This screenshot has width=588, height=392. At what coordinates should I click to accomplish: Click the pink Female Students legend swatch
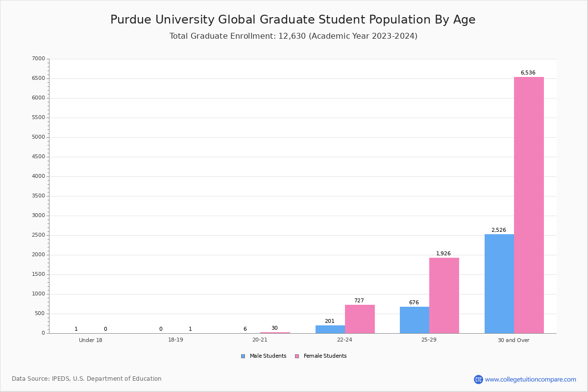tap(297, 356)
